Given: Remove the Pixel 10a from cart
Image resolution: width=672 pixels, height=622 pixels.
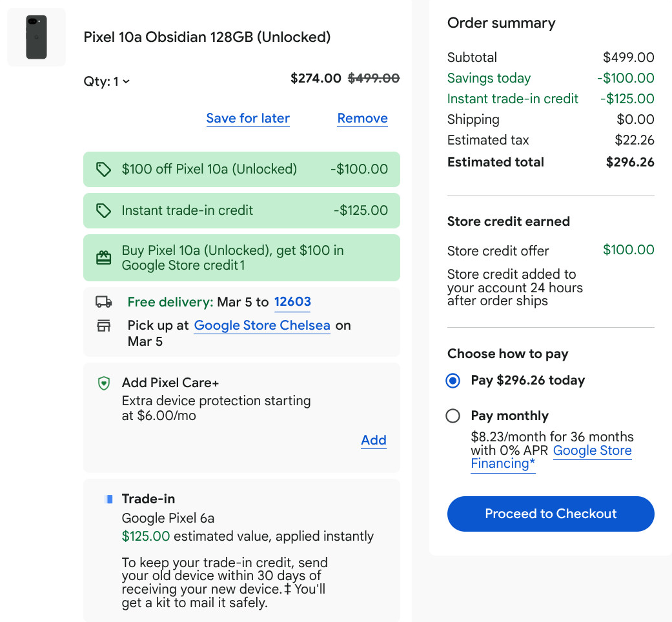Looking at the screenshot, I should [362, 118].
